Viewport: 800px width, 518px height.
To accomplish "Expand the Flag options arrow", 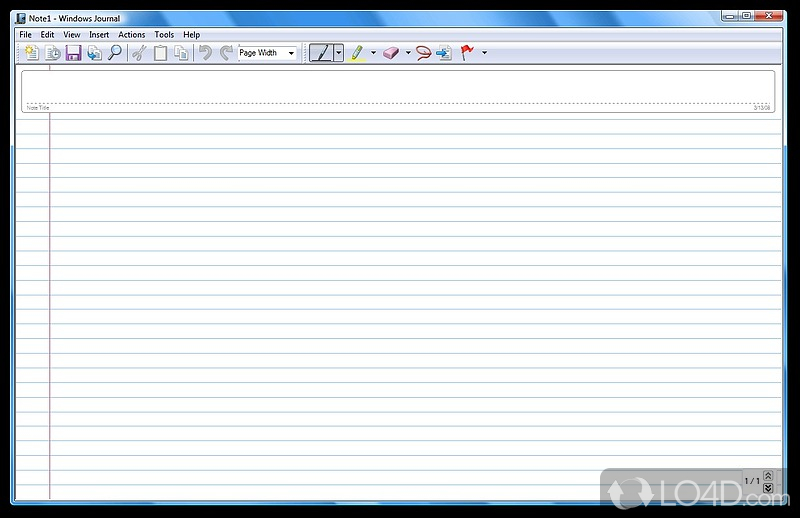I will click(x=484, y=53).
